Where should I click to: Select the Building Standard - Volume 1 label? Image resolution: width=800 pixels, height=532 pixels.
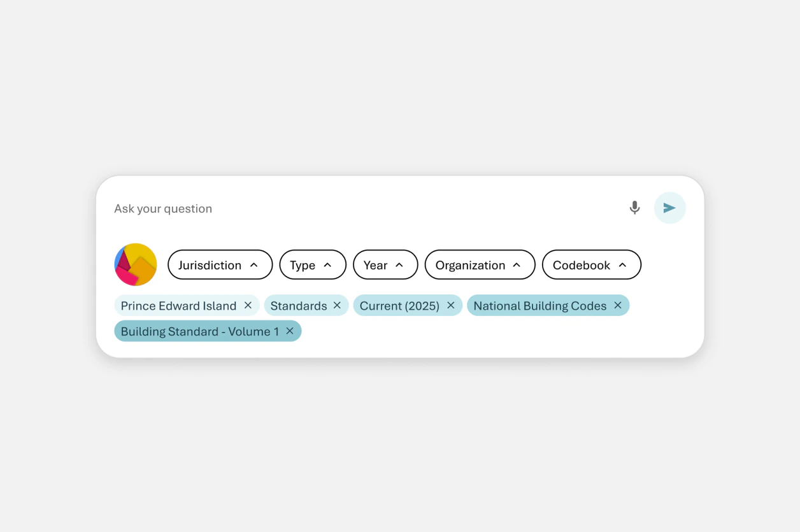(x=199, y=331)
